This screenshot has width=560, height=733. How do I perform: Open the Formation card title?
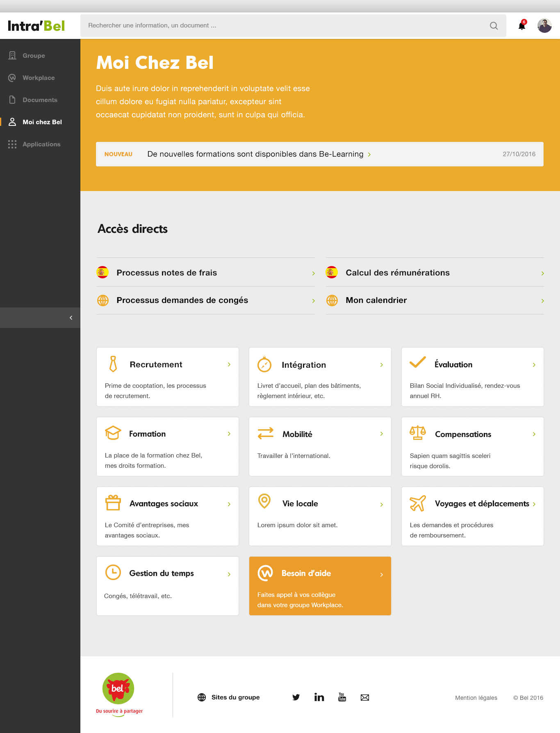[x=147, y=434]
